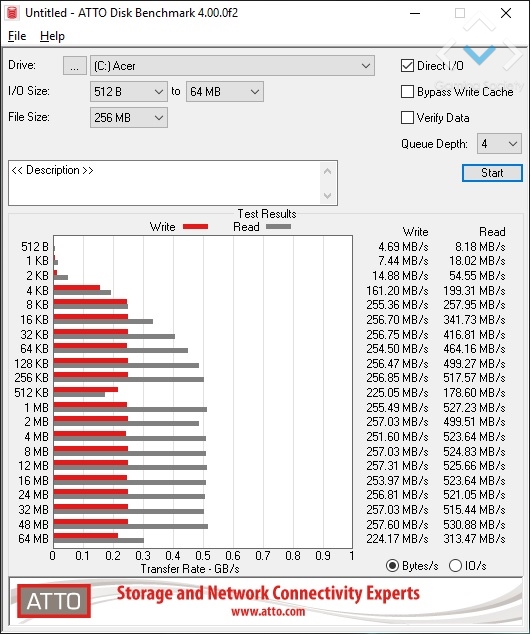Click the read value 527.23 MB/s

pyautogui.click(x=474, y=408)
